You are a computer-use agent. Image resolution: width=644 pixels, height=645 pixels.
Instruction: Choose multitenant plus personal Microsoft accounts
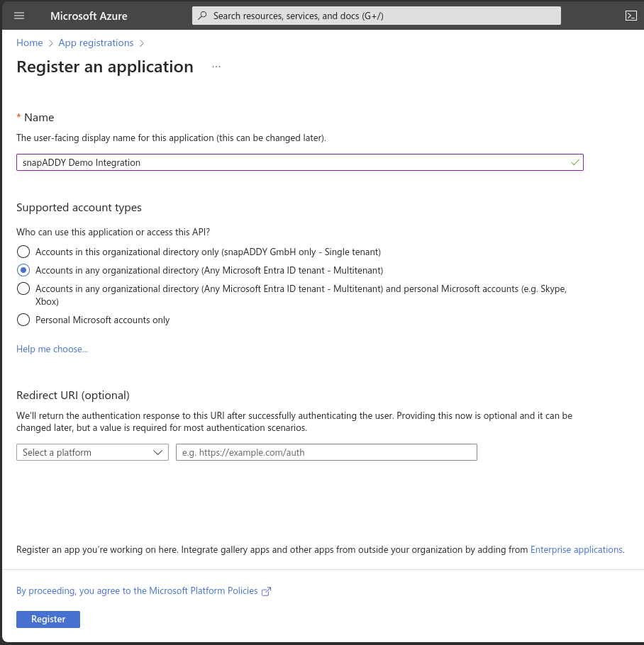click(23, 288)
